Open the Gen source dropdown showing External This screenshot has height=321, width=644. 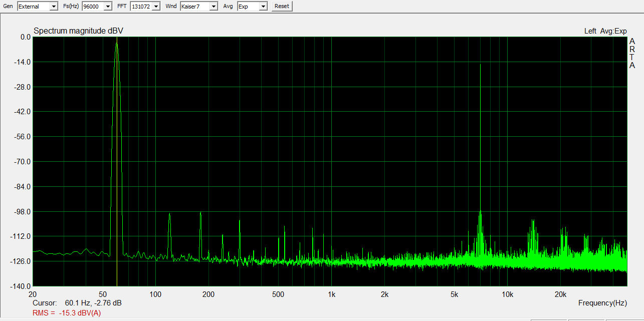coord(38,6)
